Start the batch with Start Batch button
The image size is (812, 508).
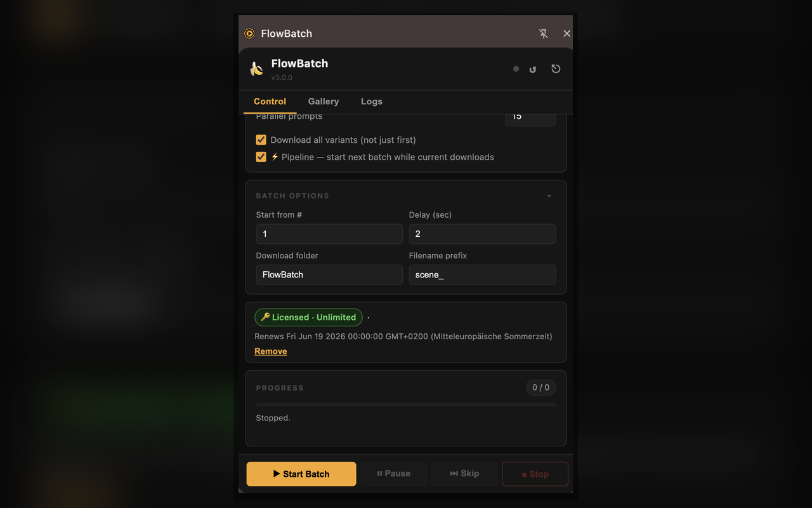coord(301,474)
